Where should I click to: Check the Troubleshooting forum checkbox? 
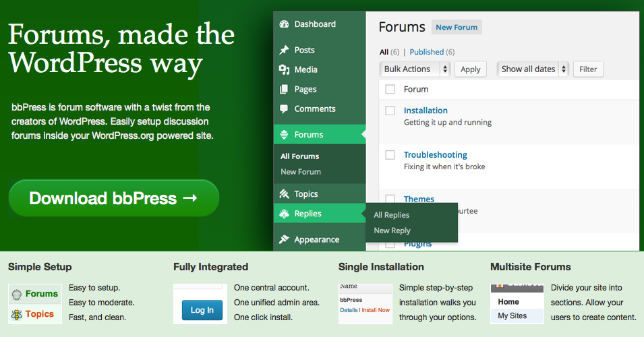(390, 155)
